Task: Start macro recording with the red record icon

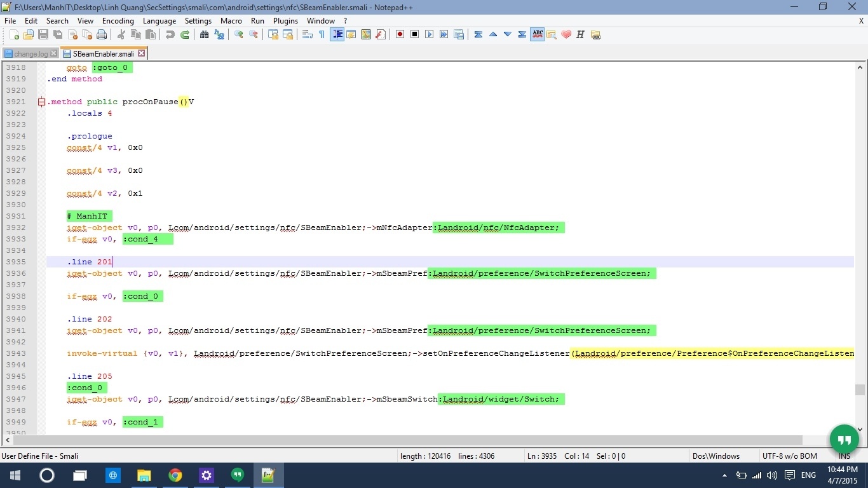Action: pyautogui.click(x=400, y=34)
